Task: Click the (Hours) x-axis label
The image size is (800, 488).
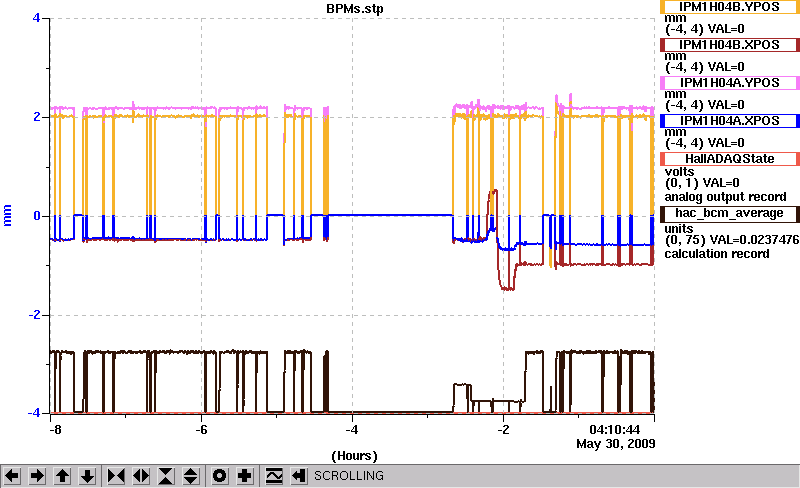Action: tap(355, 455)
